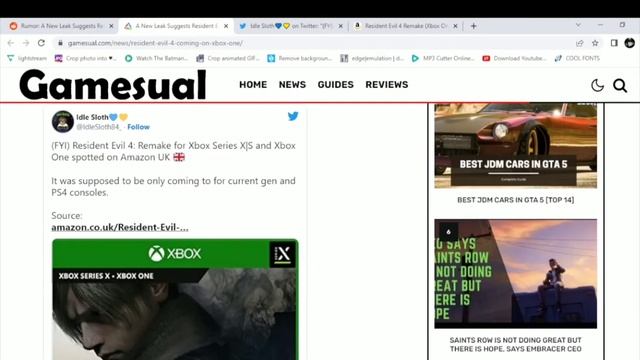Open the NEWS menu item
This screenshot has width=640, height=360.
(x=292, y=84)
